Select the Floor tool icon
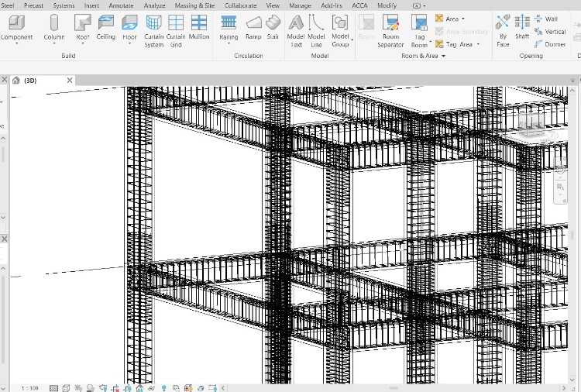The height and width of the screenshot is (392, 581). pos(129,22)
